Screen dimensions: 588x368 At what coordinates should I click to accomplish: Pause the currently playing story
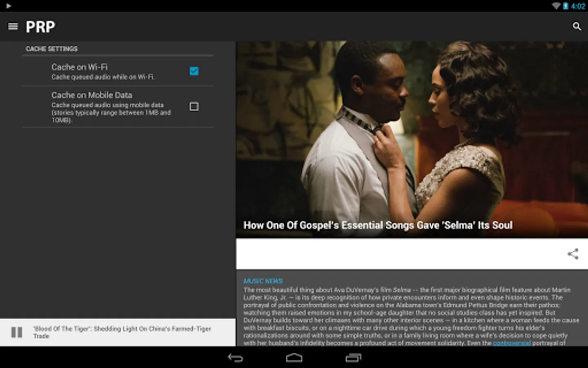click(17, 332)
